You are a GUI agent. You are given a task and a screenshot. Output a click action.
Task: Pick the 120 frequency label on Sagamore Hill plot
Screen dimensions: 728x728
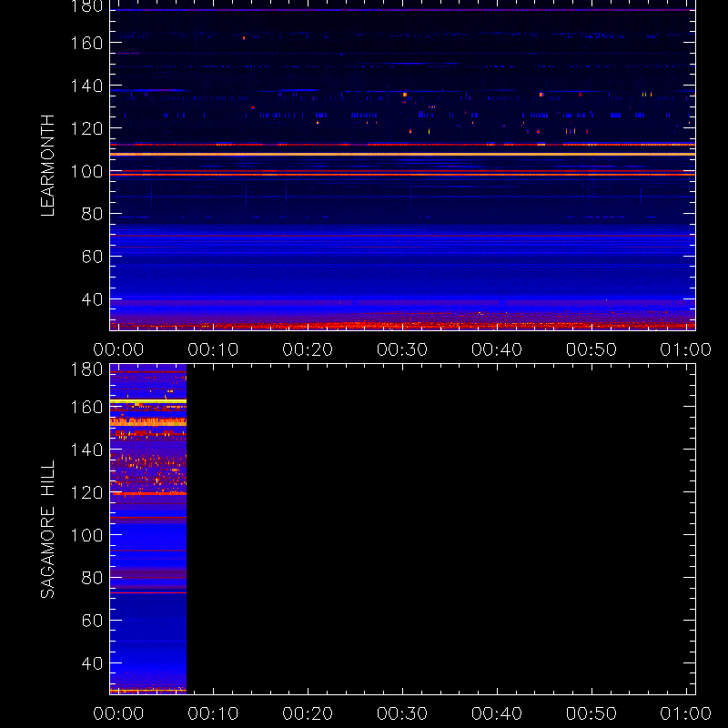pyautogui.click(x=86, y=492)
